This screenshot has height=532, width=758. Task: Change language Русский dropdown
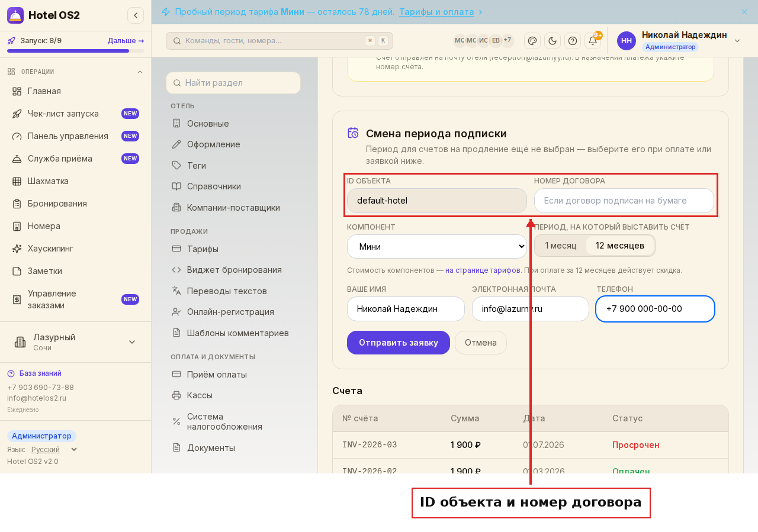click(x=54, y=450)
